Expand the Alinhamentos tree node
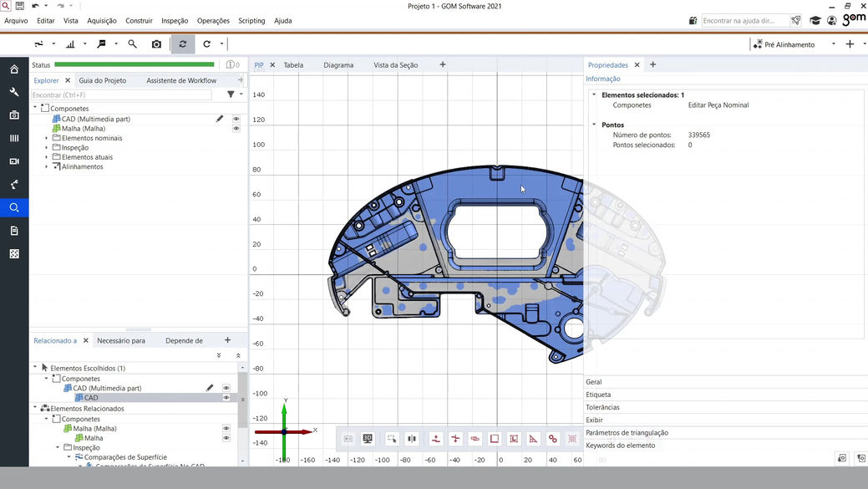868x489 pixels. tap(47, 166)
